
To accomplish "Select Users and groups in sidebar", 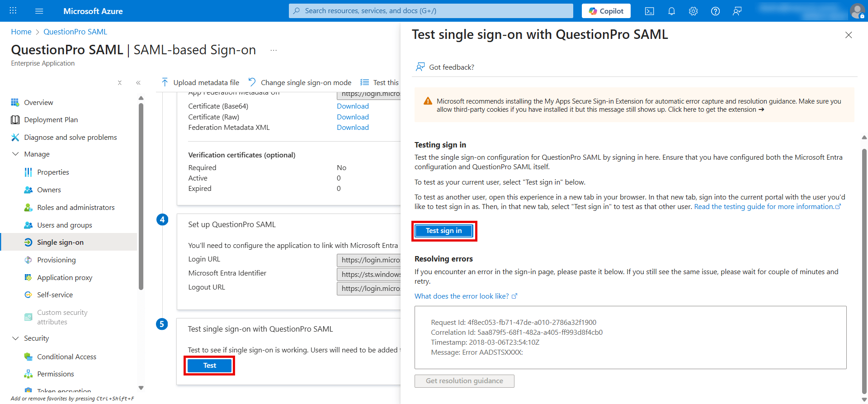I will (x=65, y=225).
